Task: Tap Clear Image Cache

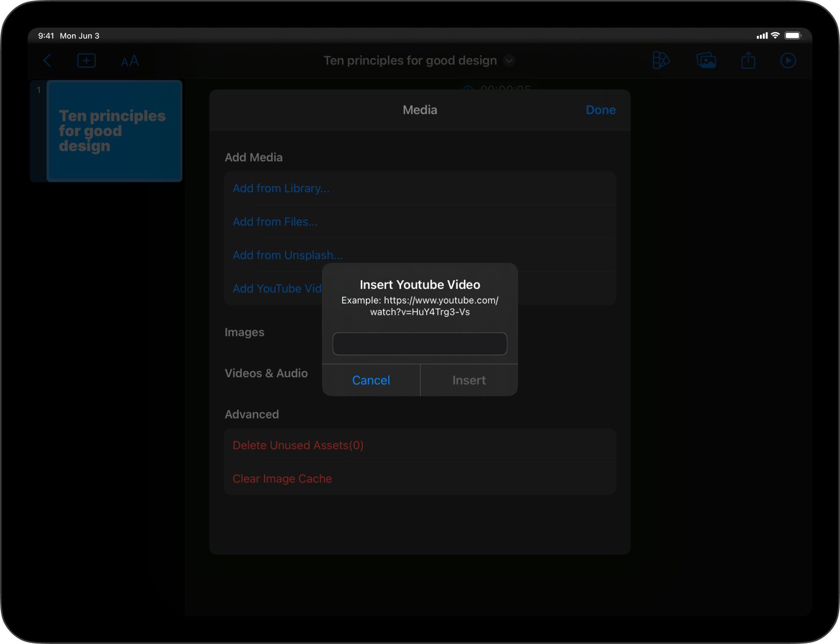Action: pyautogui.click(x=420, y=479)
